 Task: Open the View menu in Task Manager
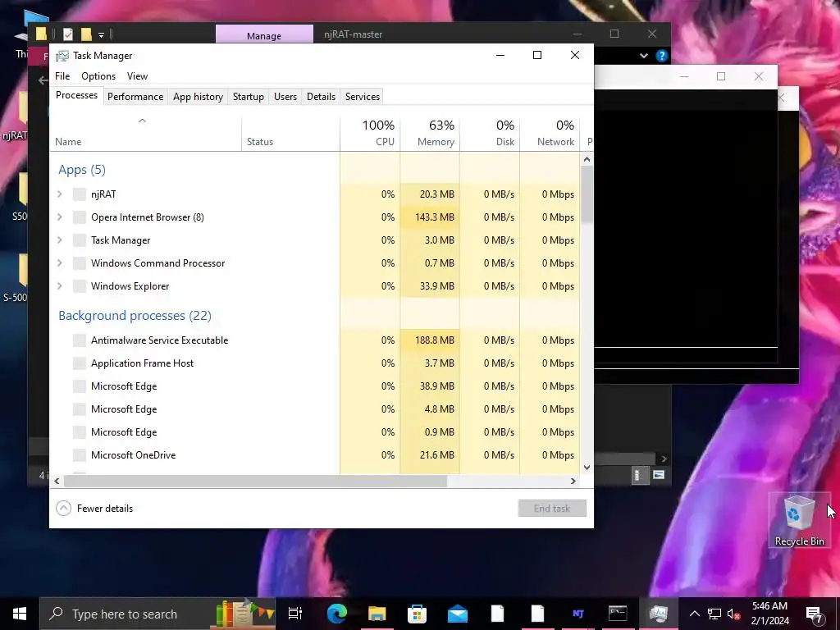[137, 76]
